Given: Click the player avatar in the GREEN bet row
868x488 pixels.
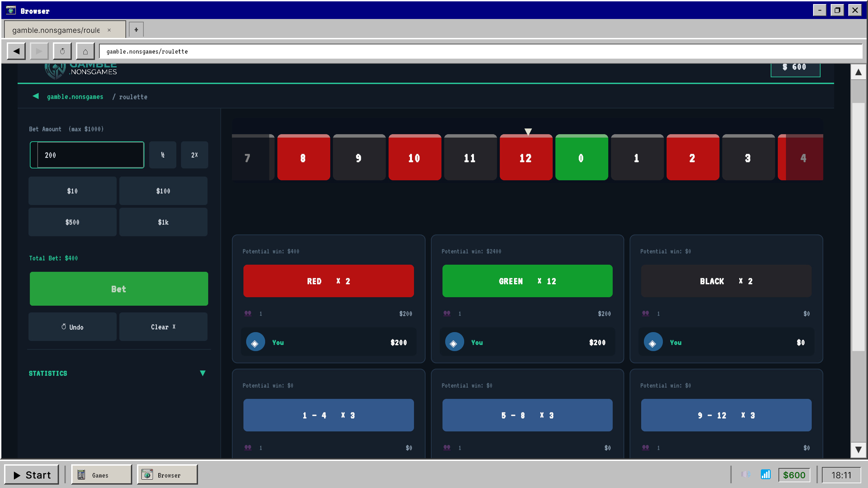Looking at the screenshot, I should click(x=454, y=342).
